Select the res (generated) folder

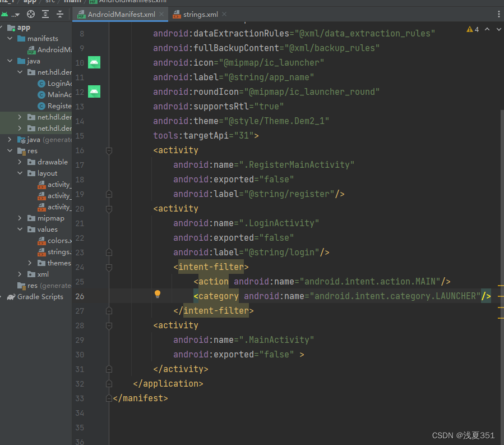45,286
